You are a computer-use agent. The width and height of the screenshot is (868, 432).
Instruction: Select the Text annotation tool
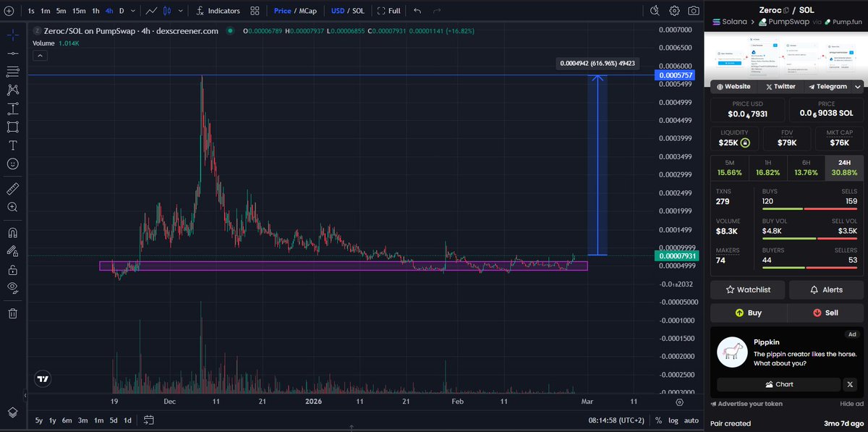tap(12, 145)
